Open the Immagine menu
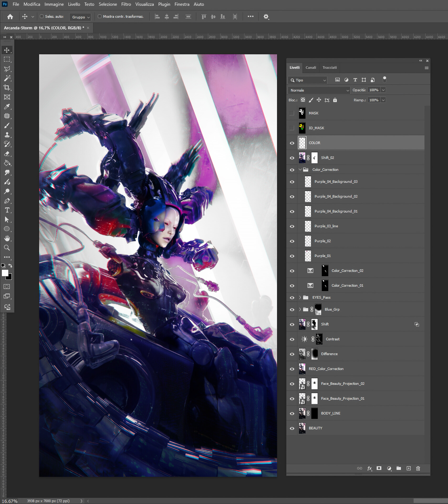Screen dimensions: 448x504 click(54, 4)
